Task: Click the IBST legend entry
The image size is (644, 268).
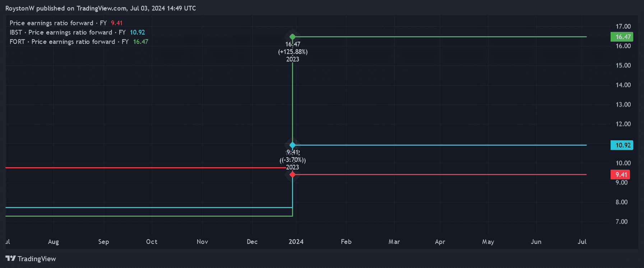Action: click(x=77, y=32)
